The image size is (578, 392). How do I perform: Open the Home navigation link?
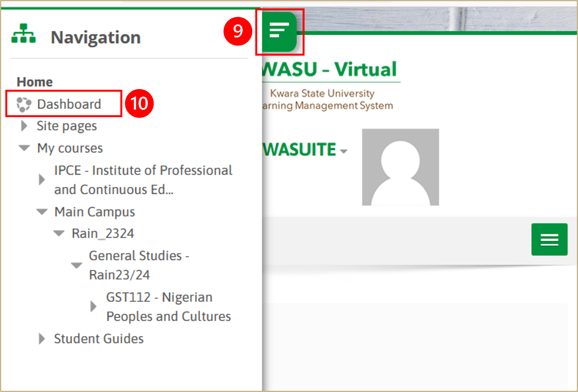coord(35,82)
